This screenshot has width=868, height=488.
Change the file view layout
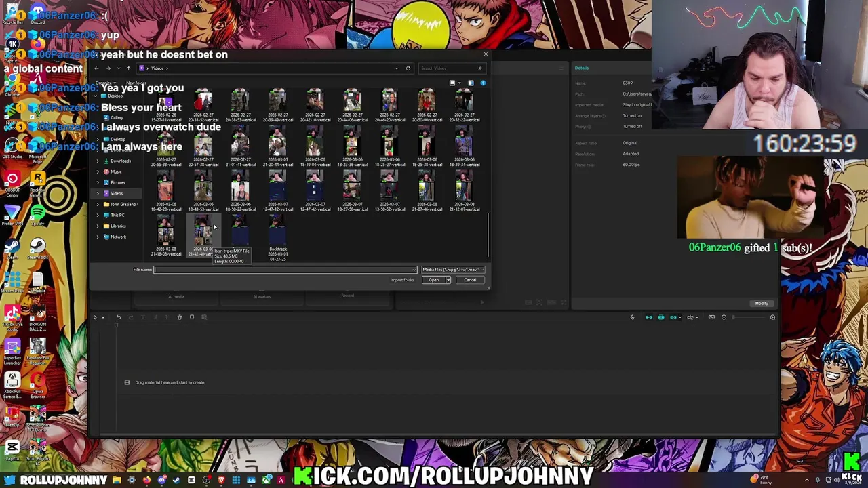pos(452,83)
